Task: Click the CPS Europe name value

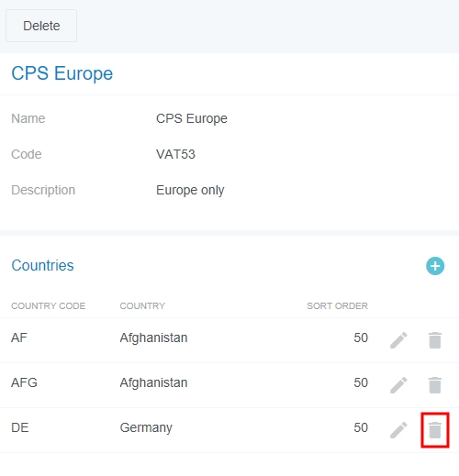Action: click(x=192, y=118)
